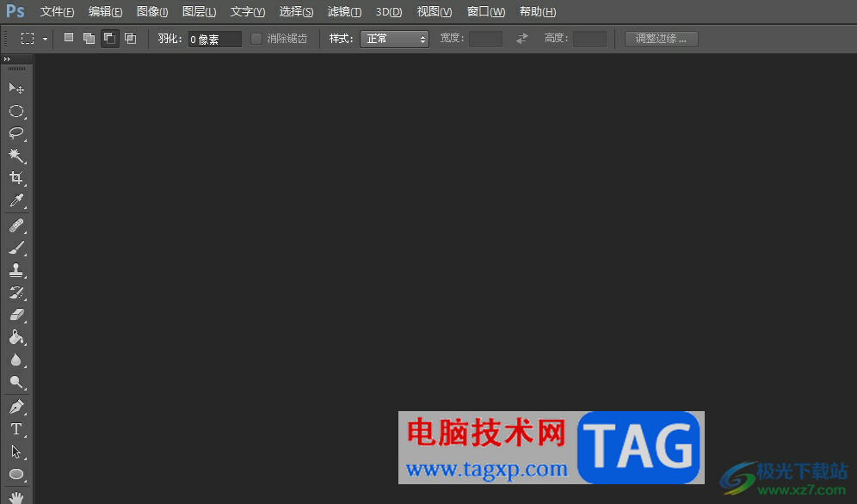Select the History Brush tool

(16, 292)
